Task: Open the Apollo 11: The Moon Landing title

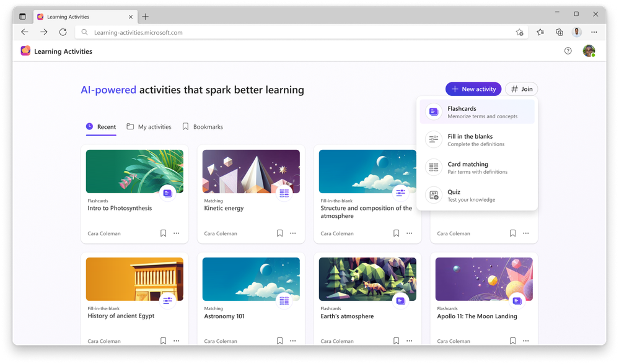Action: click(477, 316)
